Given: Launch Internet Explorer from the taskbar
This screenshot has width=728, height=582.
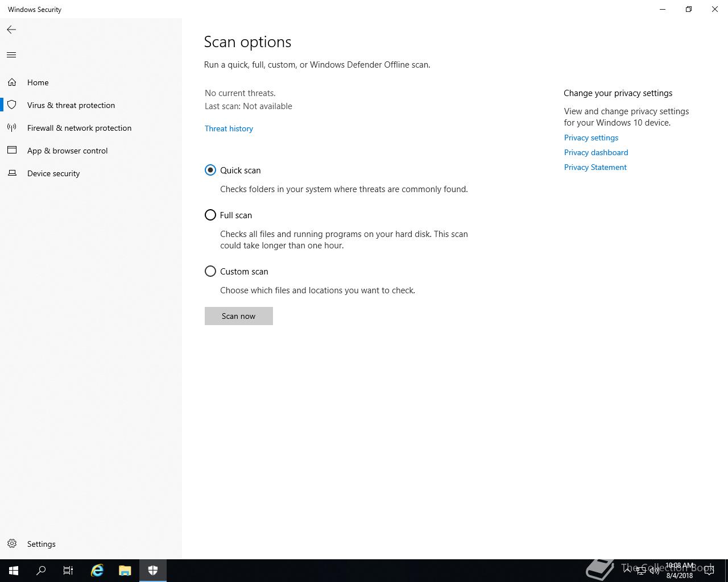Looking at the screenshot, I should (x=97, y=571).
